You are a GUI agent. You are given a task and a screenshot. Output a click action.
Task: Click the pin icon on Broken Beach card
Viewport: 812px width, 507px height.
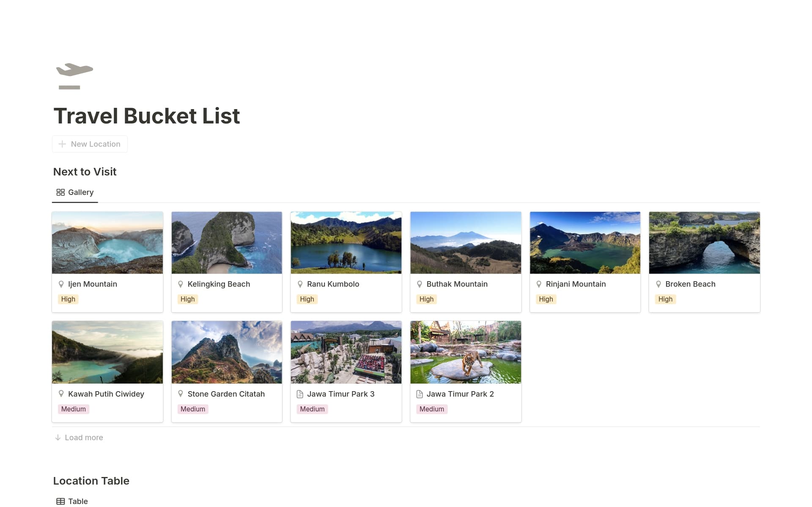pyautogui.click(x=658, y=284)
